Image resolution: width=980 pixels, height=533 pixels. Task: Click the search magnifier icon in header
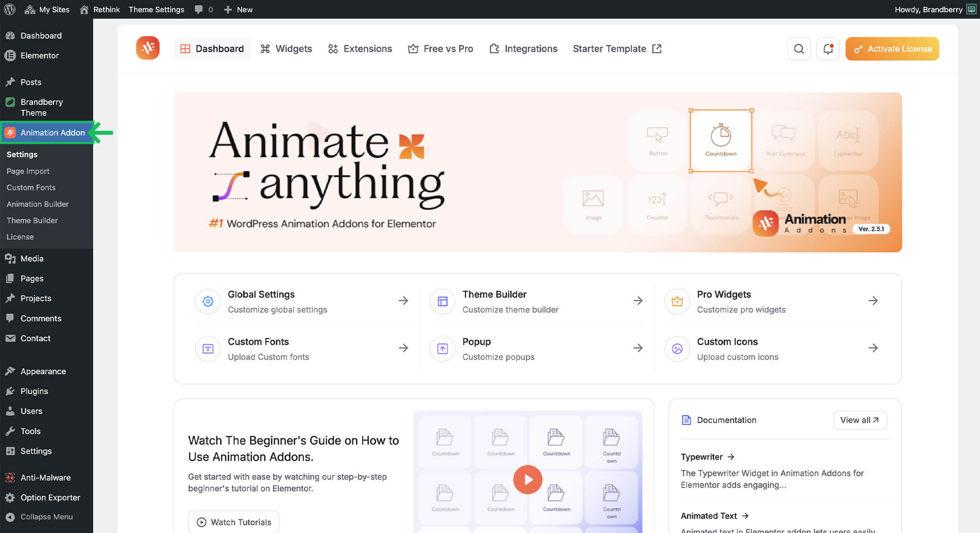pyautogui.click(x=799, y=49)
